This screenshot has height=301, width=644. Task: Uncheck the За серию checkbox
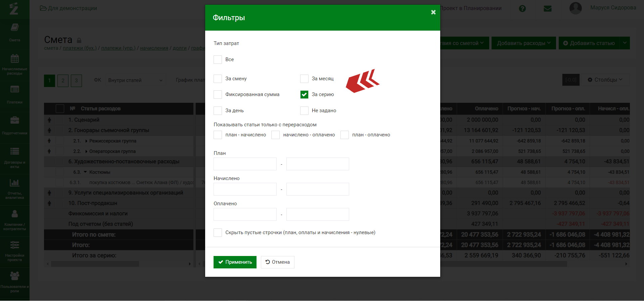pos(304,95)
